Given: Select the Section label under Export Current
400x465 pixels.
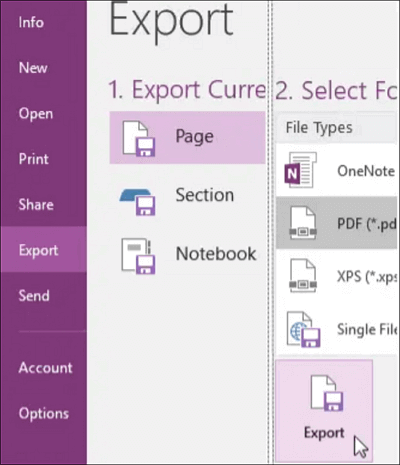Looking at the screenshot, I should [204, 195].
